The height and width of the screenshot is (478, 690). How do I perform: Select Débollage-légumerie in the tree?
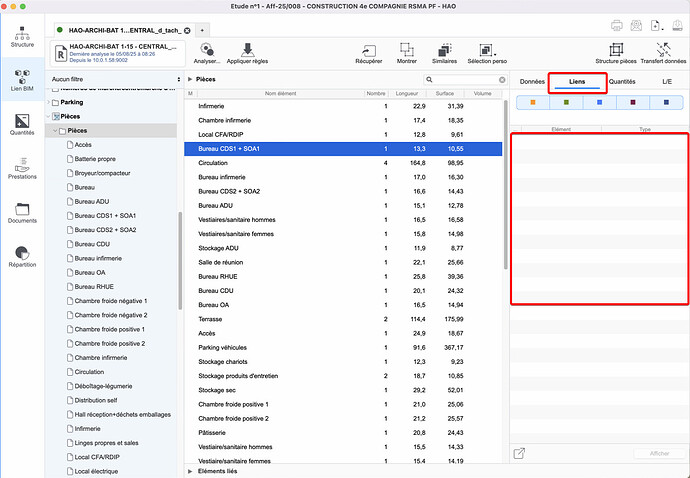click(103, 386)
